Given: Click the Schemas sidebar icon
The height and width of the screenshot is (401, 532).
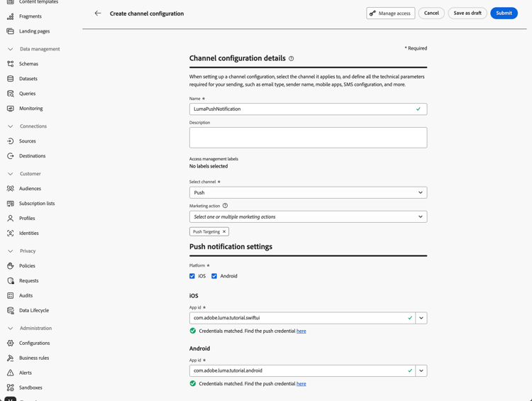Looking at the screenshot, I should 11,64.
